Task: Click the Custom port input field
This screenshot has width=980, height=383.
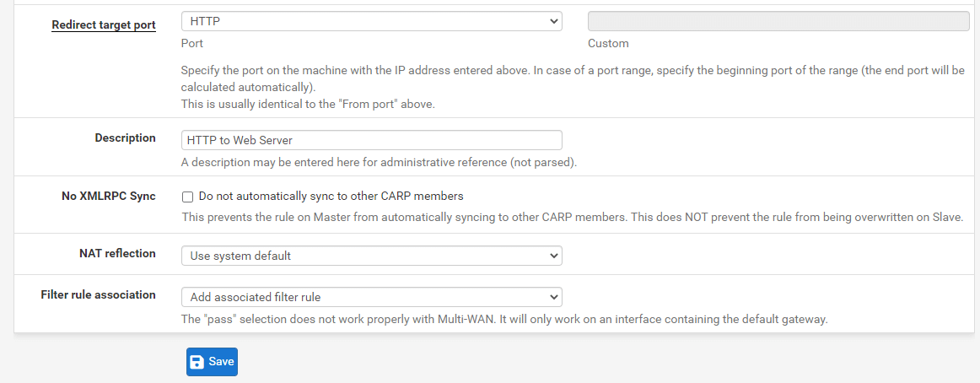Action: (778, 21)
